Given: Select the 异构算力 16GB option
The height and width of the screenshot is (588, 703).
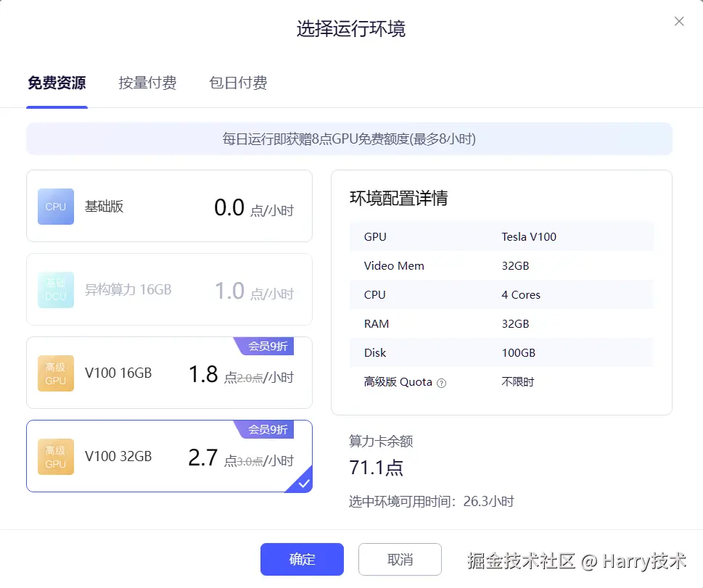Looking at the screenshot, I should tap(170, 289).
